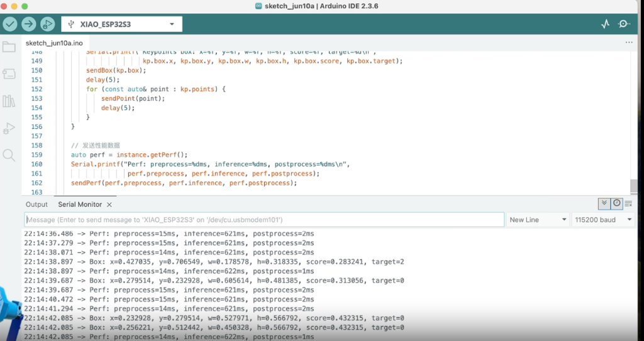Click the sendPerf(perf.preprocess...) code line
This screenshot has width=644, height=341.
pyautogui.click(x=184, y=183)
